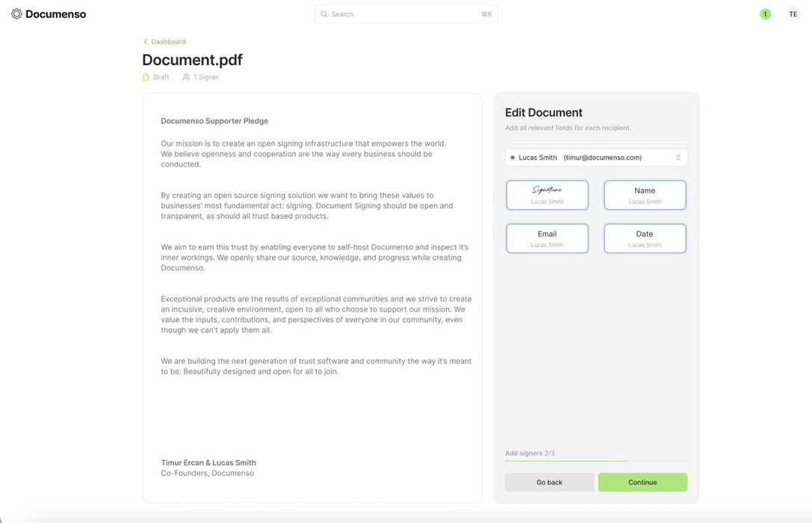This screenshot has width=812, height=523.
Task: Open the green notification badge showing 1
Action: click(x=765, y=14)
